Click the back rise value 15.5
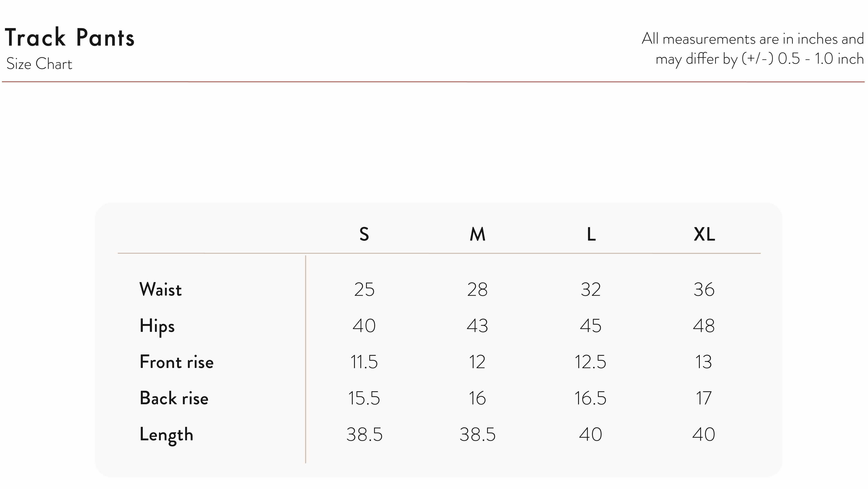Image resolution: width=868 pixels, height=489 pixels. click(364, 398)
